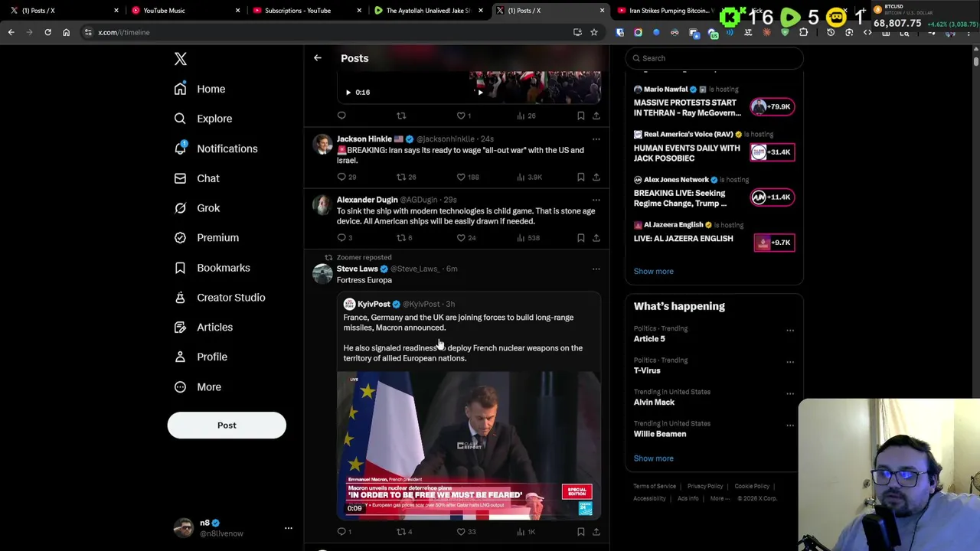This screenshot has height=551, width=980.
Task: Click the back arrow next to Posts
Action: pos(318,58)
